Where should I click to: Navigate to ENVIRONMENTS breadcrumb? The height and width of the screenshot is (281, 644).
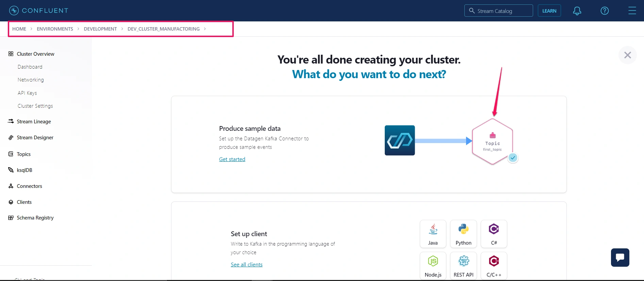pyautogui.click(x=55, y=29)
